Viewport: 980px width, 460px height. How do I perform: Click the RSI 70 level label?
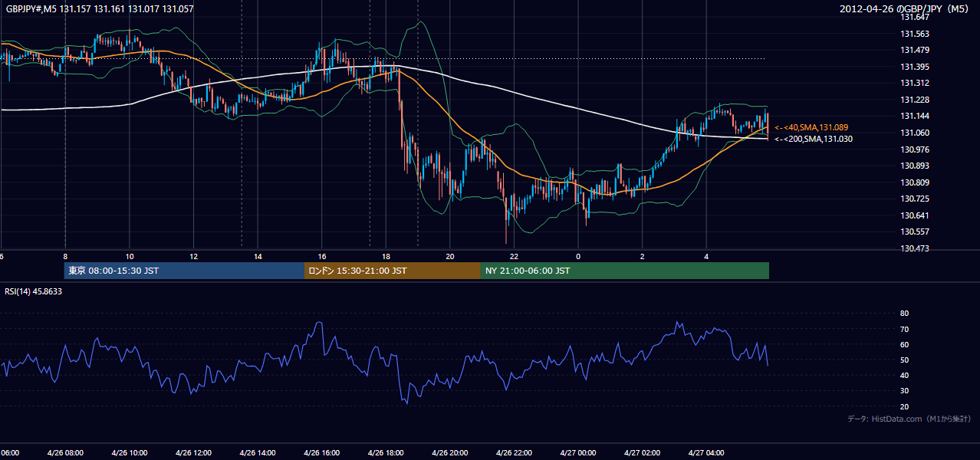[x=904, y=329]
